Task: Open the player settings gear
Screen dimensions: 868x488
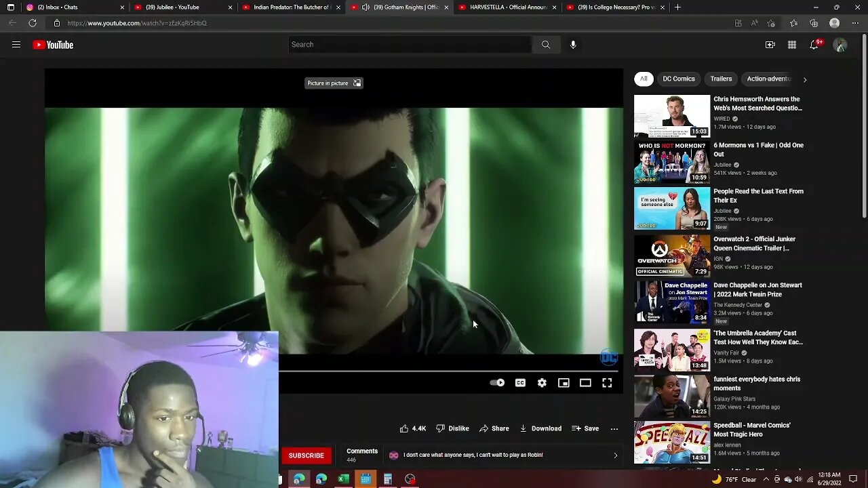Action: (542, 383)
